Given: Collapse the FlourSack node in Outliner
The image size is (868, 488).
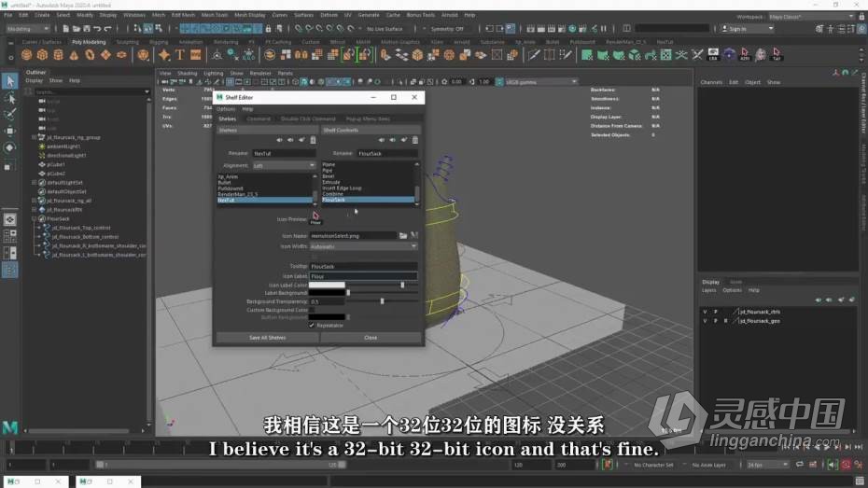Looking at the screenshot, I should pyautogui.click(x=34, y=218).
